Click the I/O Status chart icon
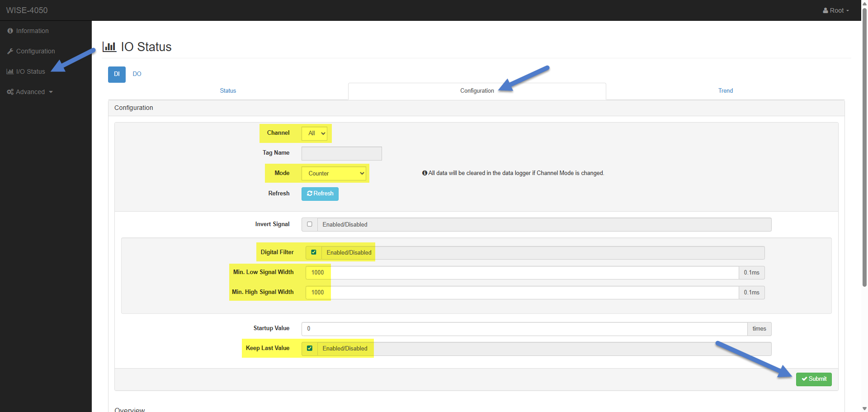 click(x=10, y=71)
